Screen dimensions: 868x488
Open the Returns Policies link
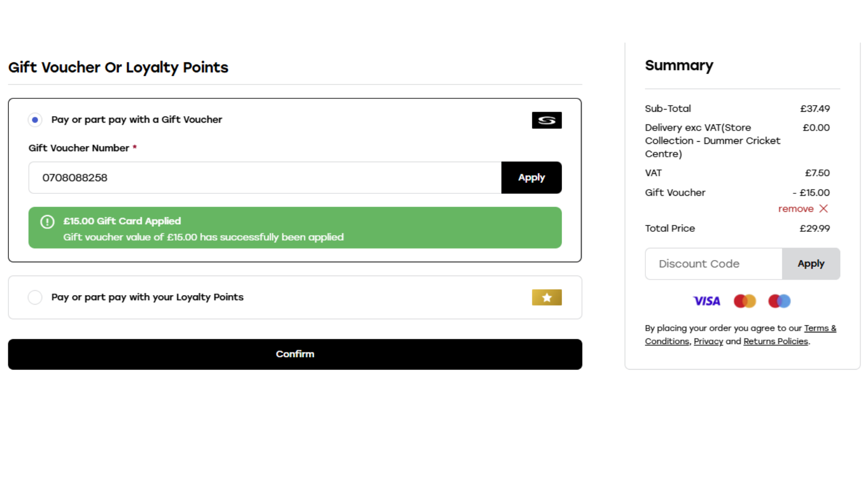click(775, 341)
